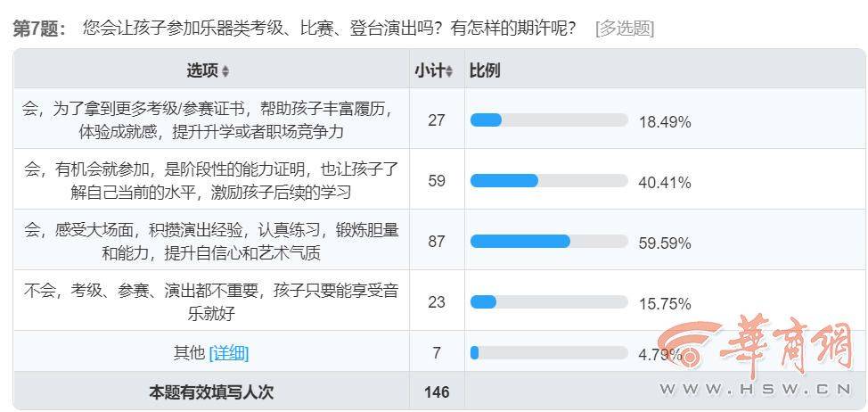Click the 选项 column header text
Screen dimensions: 868x412
point(202,70)
